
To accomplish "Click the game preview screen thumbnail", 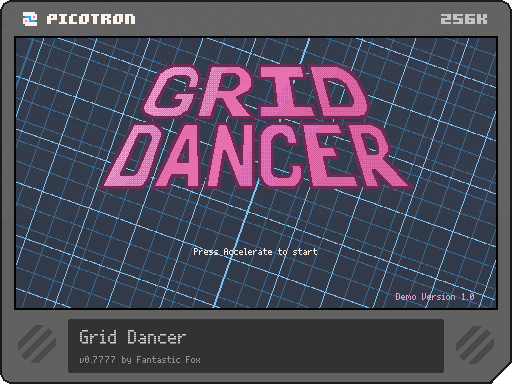I will [256, 173].
